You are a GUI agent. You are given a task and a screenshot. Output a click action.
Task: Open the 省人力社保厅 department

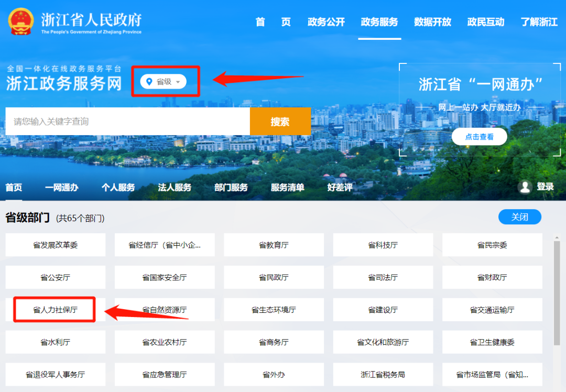click(x=55, y=310)
